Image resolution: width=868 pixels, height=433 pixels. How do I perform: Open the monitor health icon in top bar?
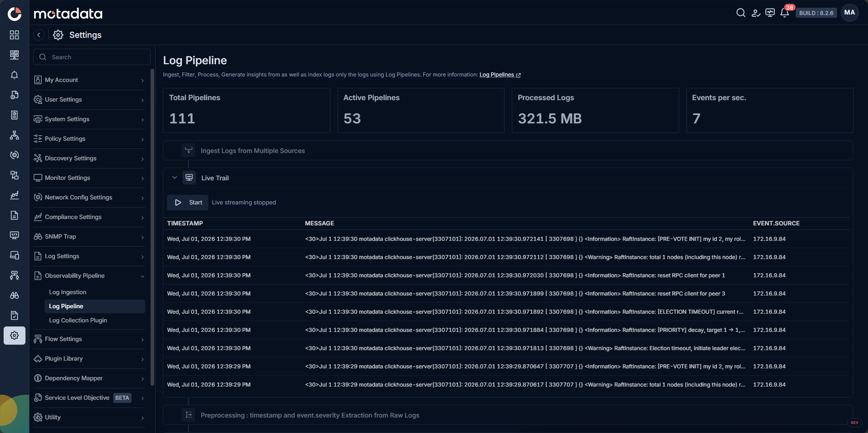tap(770, 13)
